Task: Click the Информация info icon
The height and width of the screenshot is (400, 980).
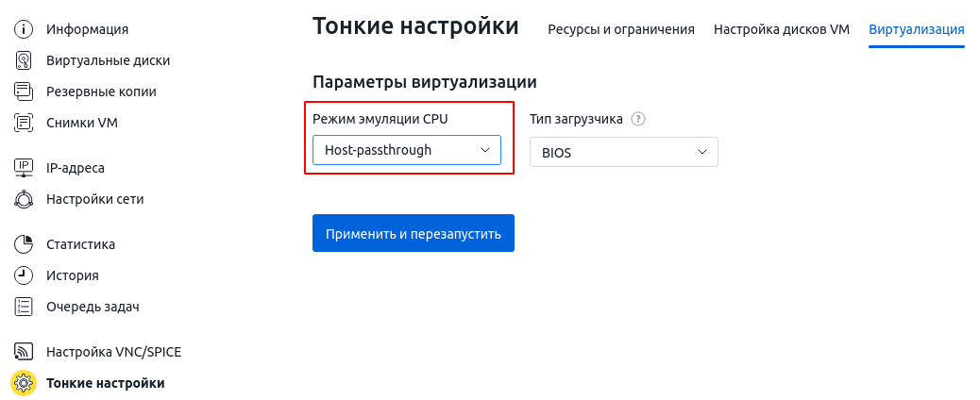Action: [23, 28]
